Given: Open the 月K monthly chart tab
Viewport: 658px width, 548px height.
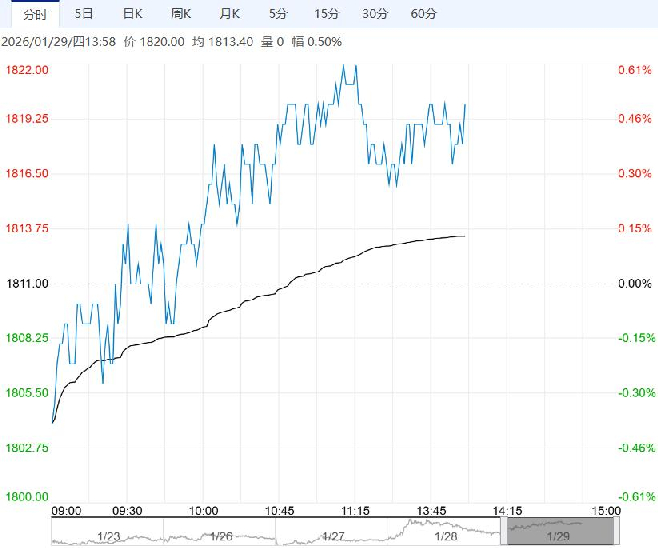Looking at the screenshot, I should click(x=230, y=14).
